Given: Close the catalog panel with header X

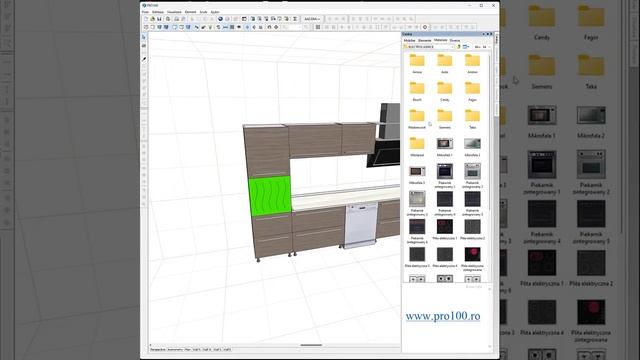Looking at the screenshot, I should (491, 34).
